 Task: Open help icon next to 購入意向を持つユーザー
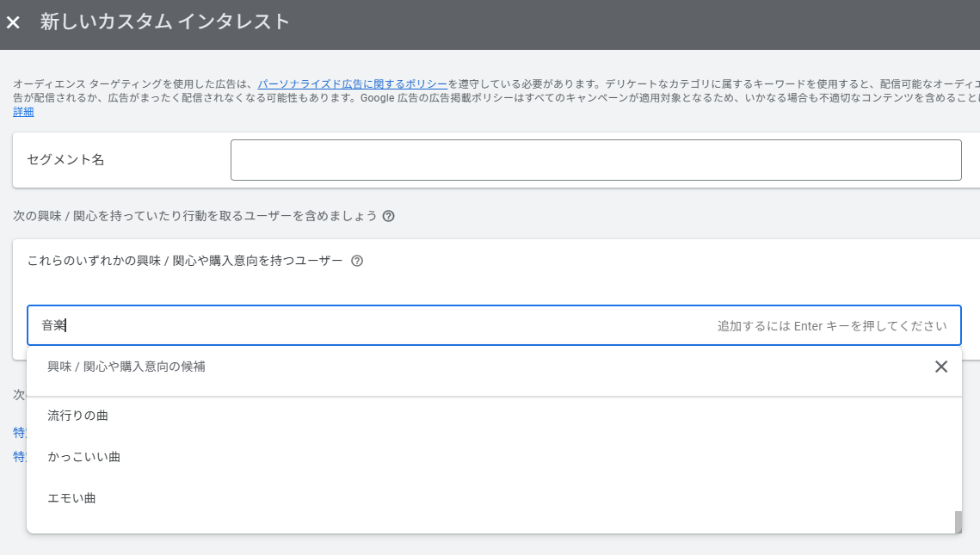pos(357,261)
